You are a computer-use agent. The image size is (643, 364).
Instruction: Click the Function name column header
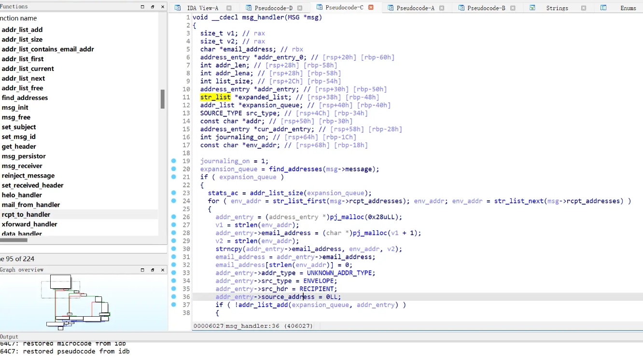18,18
